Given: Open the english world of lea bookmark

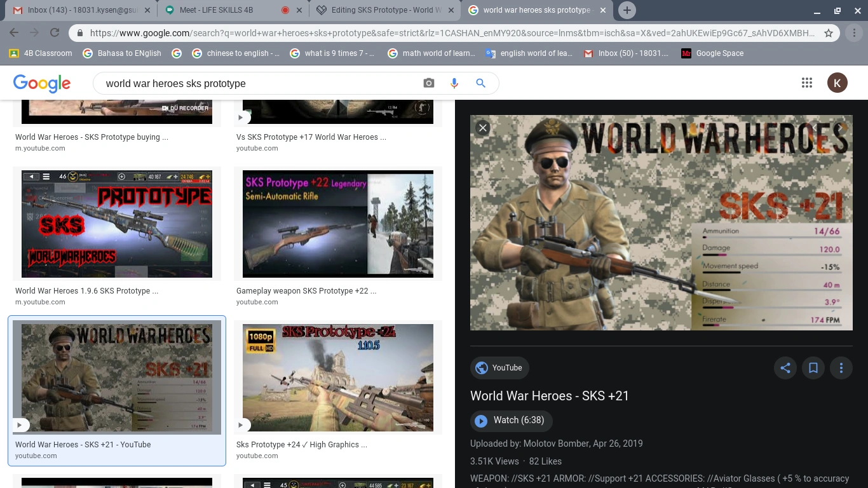Looking at the screenshot, I should tap(529, 53).
